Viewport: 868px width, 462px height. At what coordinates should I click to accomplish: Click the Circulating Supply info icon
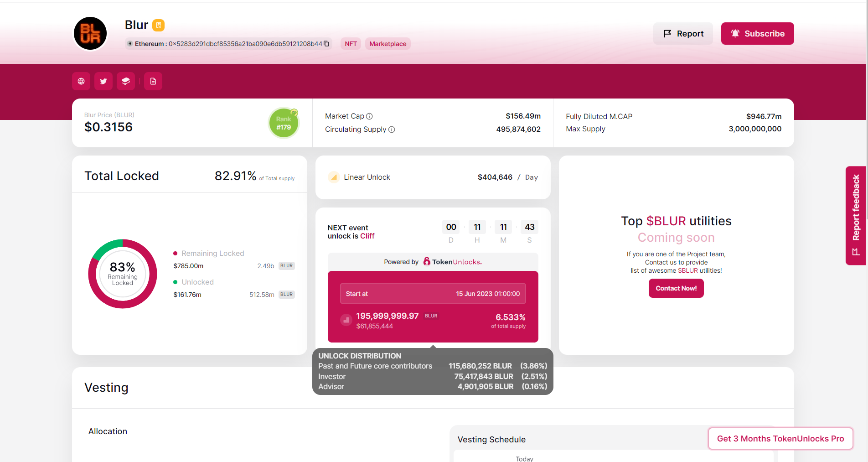click(392, 130)
